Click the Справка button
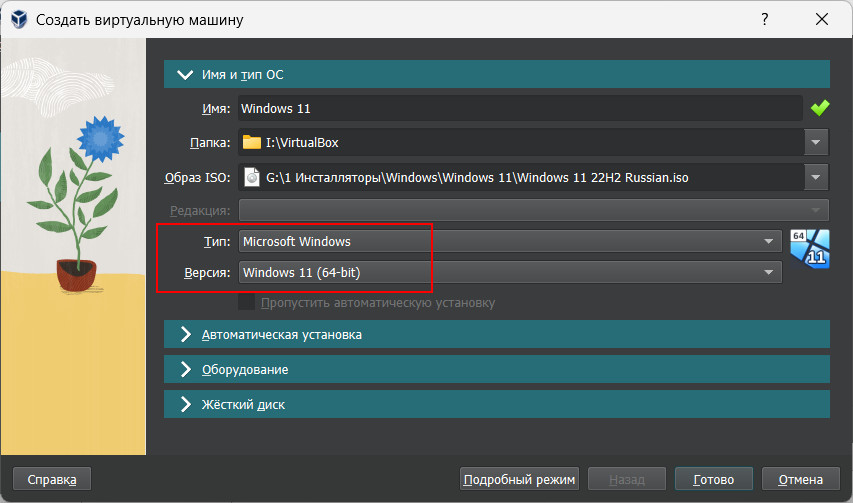 tap(52, 479)
